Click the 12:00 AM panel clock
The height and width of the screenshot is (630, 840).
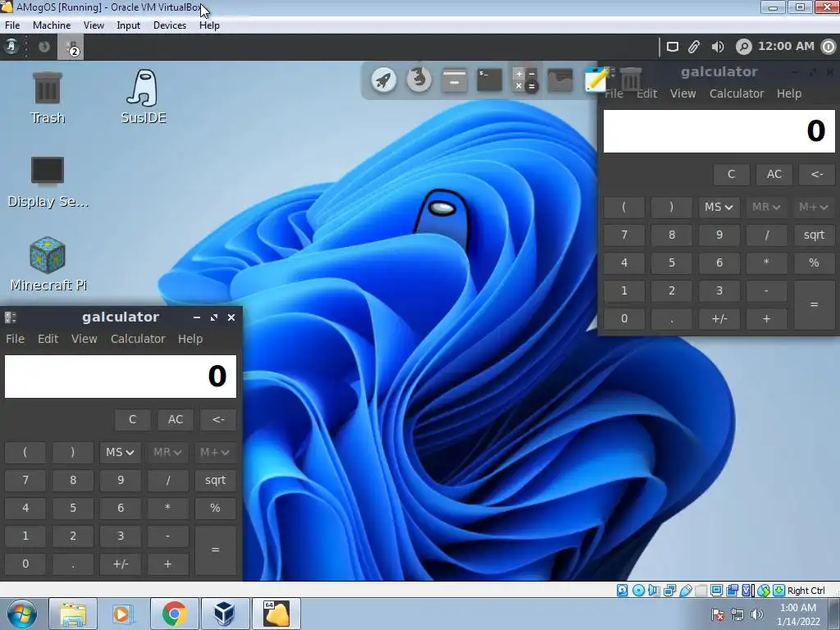point(786,47)
